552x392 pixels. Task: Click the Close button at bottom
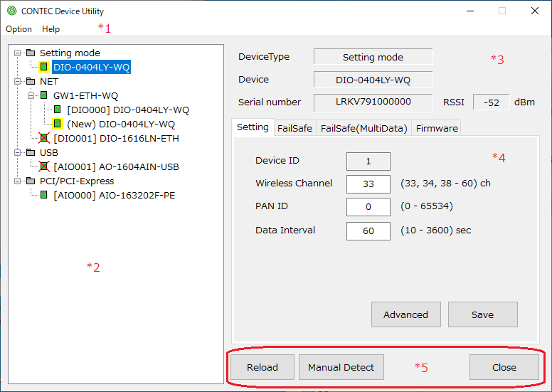tap(504, 367)
